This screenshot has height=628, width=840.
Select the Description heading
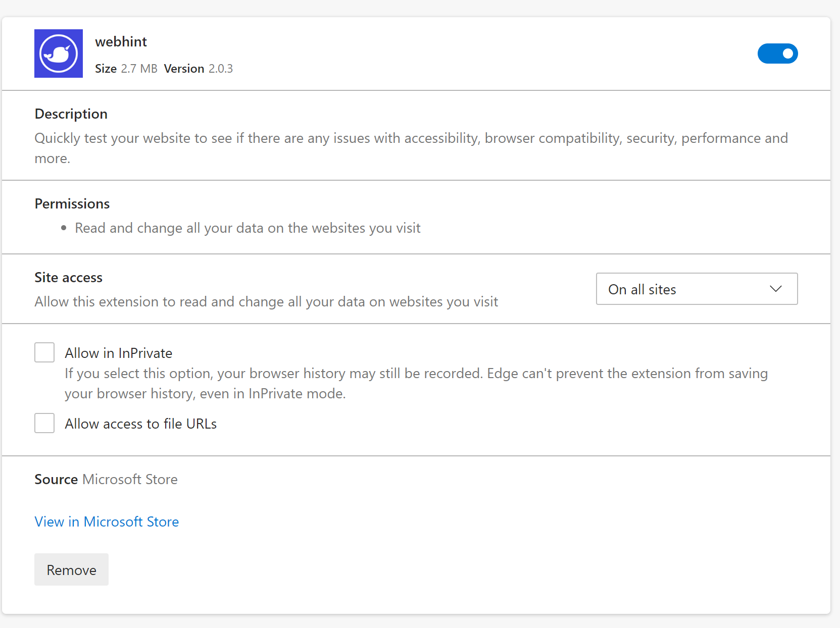tap(71, 114)
